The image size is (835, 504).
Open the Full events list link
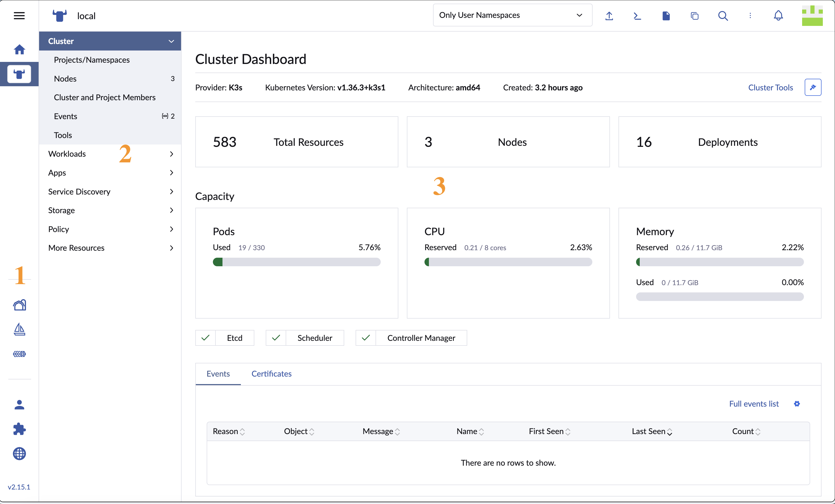click(x=754, y=404)
